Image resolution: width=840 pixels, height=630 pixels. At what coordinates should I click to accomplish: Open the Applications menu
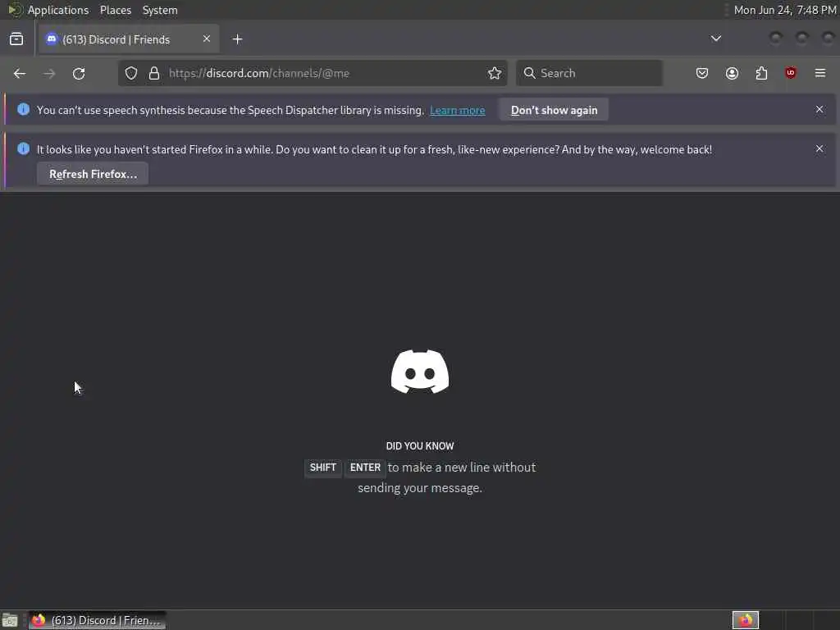58,10
